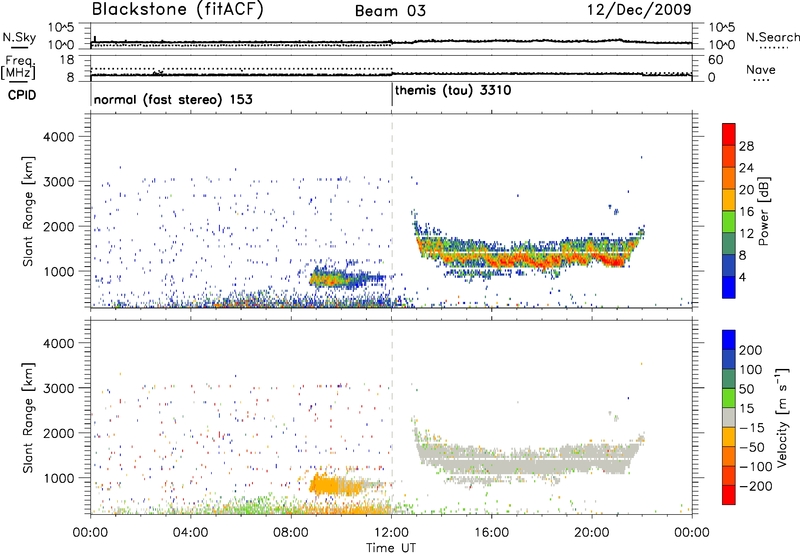The image size is (800, 554).
Task: Click the "N.Search" legend label
Action: (772, 37)
